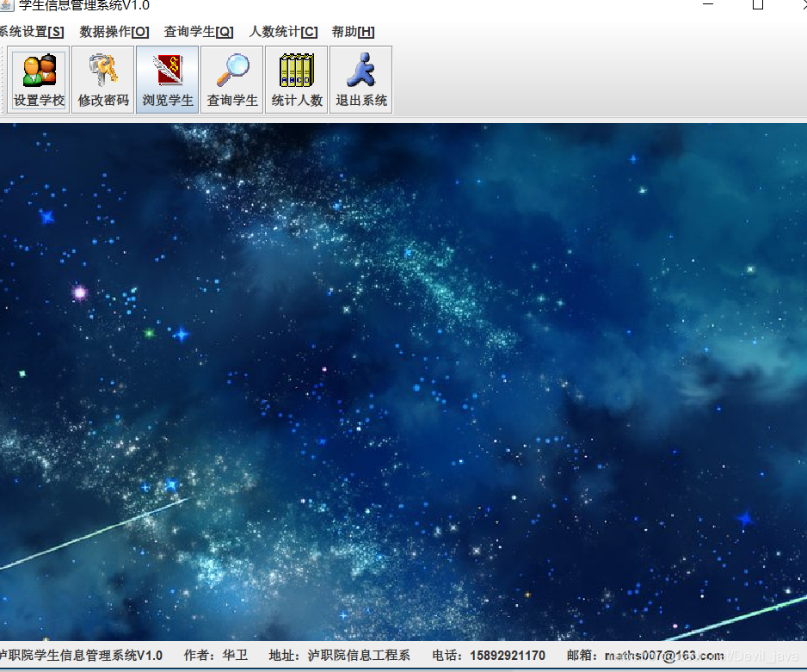Expand the 查询学生[Q] menu

pyautogui.click(x=199, y=32)
